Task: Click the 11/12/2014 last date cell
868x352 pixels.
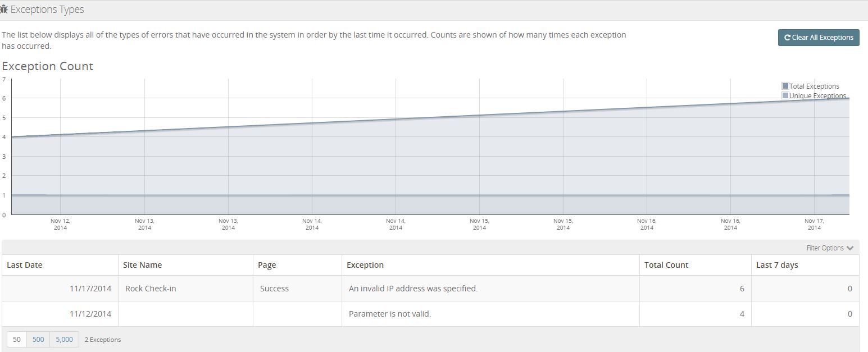Action: [90, 314]
